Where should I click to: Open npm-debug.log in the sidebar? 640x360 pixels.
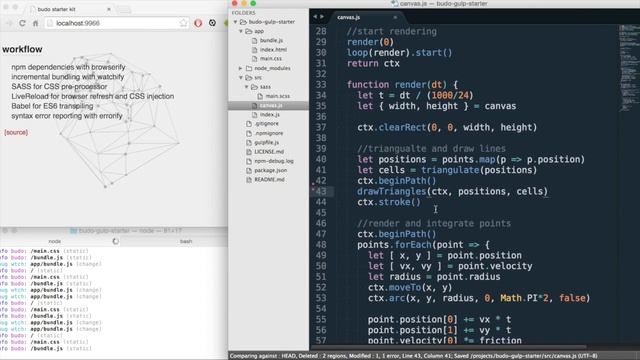point(274,161)
